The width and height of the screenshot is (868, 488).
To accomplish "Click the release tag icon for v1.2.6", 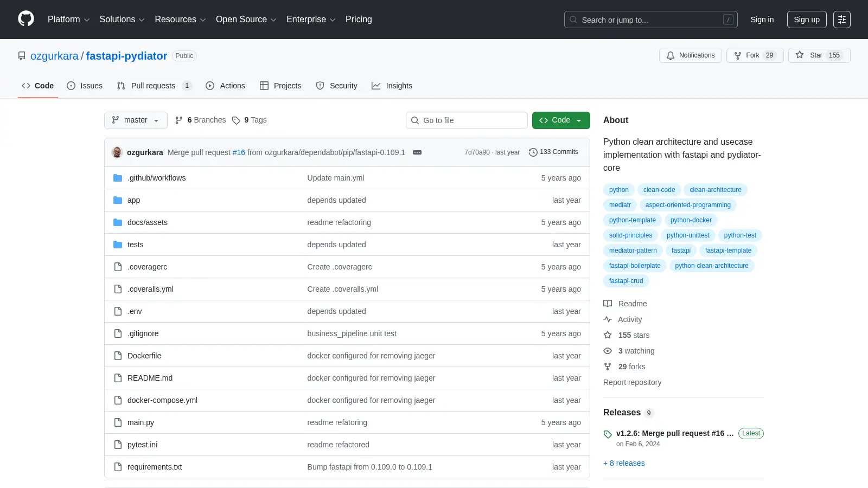I will tap(608, 434).
